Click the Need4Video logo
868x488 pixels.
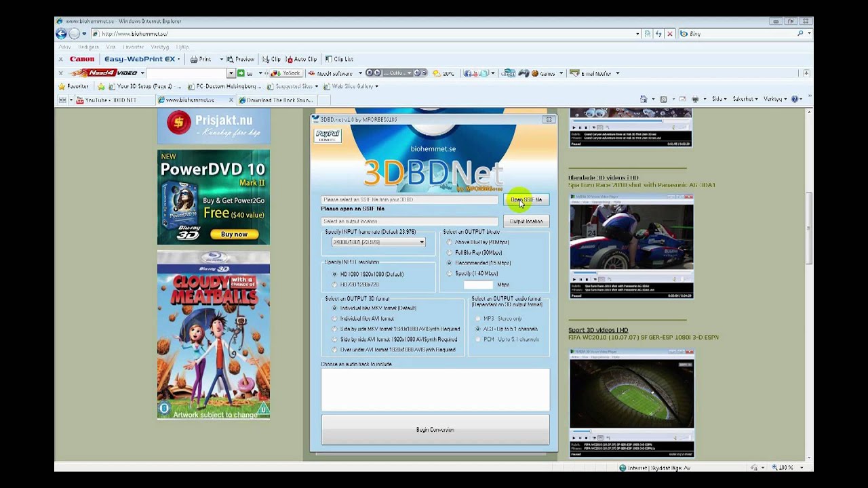(103, 73)
